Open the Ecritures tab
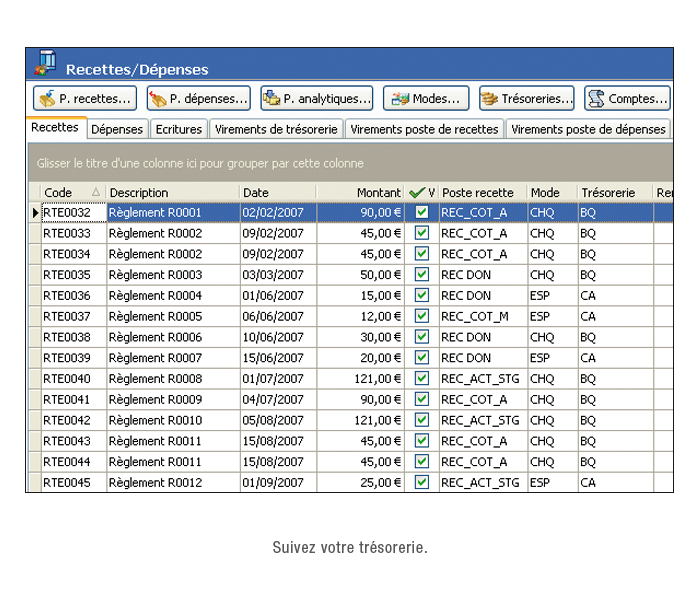Viewport: 700px width, 600px height. click(179, 129)
